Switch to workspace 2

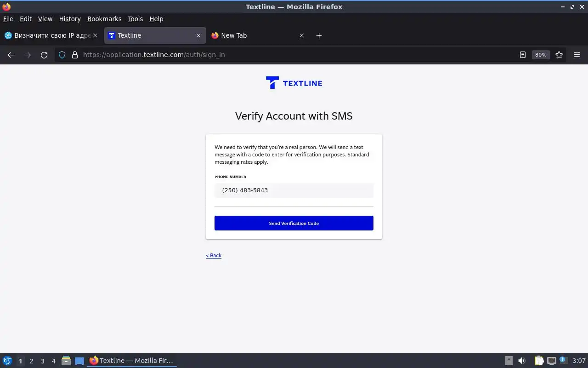31,361
